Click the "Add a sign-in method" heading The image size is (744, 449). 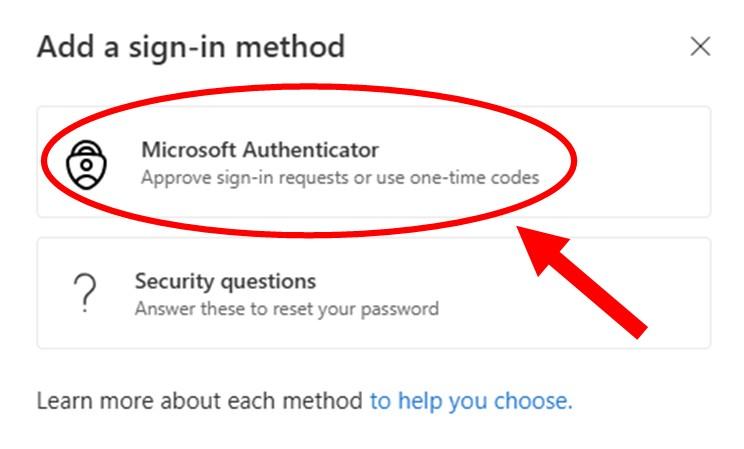[x=190, y=46]
